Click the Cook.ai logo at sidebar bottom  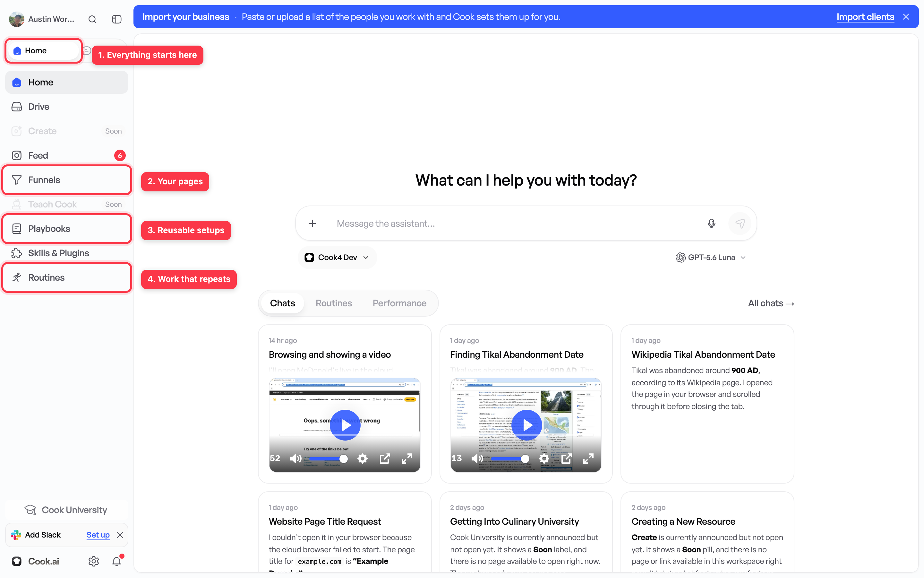point(16,561)
